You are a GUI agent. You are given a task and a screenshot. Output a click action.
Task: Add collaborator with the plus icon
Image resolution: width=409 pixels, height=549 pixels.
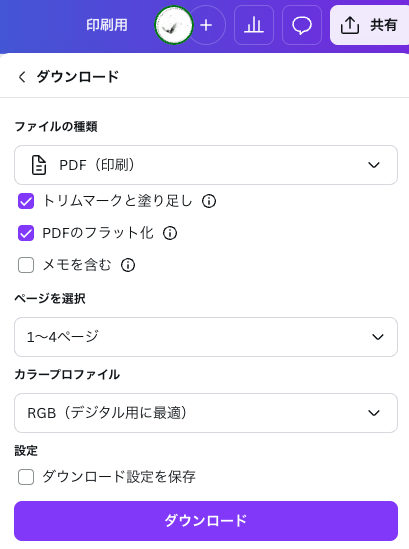pos(206,25)
